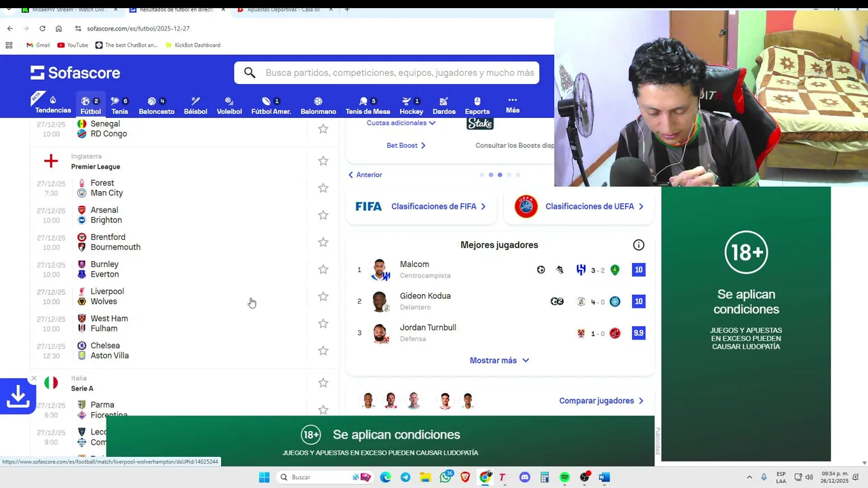Open a new browser tab
The width and height of the screenshot is (868, 488).
coord(347,9)
